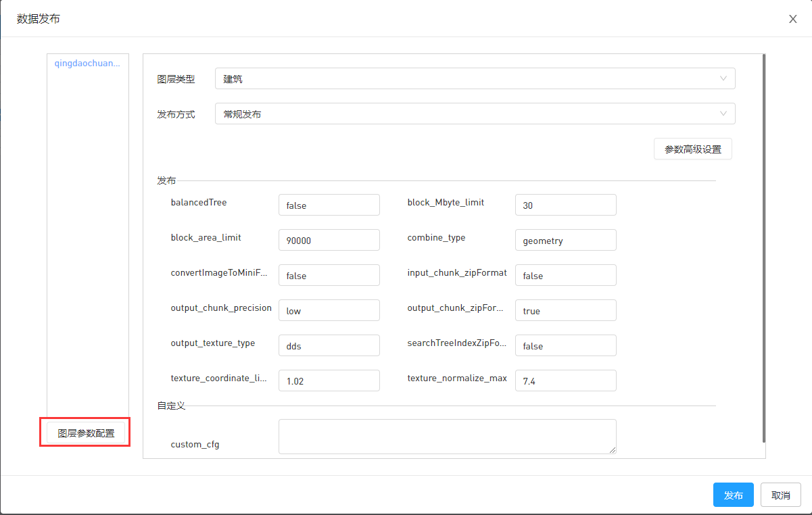This screenshot has width=812, height=515.
Task: Click the 图层参数配置 button
Action: (86, 433)
